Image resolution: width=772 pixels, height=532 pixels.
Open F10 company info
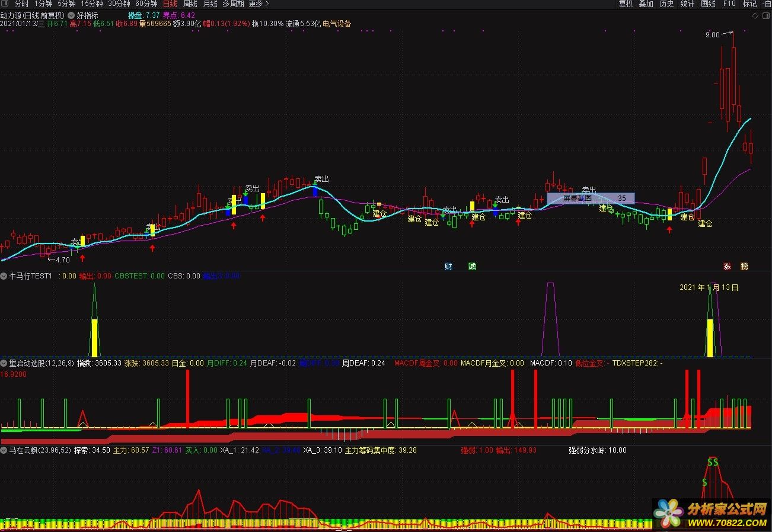coord(730,4)
